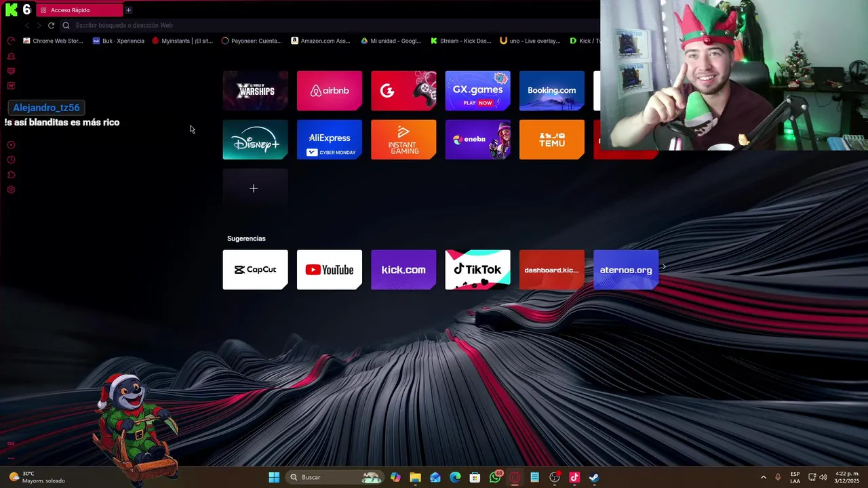Image resolution: width=868 pixels, height=488 pixels.
Task: Open kick.com suggestion tile
Action: click(403, 270)
